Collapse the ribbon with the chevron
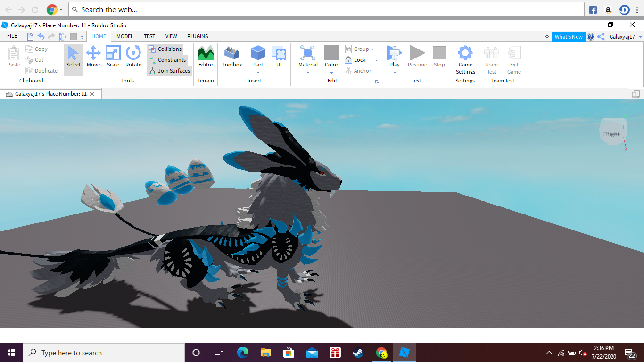644x362 pixels. (x=547, y=37)
